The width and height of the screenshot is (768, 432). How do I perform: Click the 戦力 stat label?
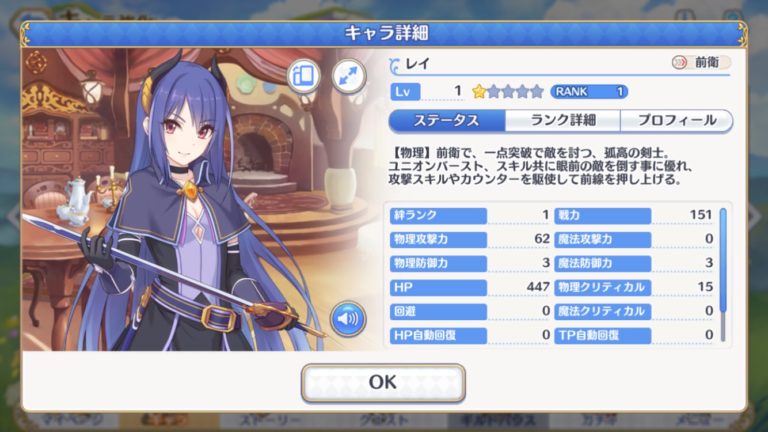click(x=602, y=216)
